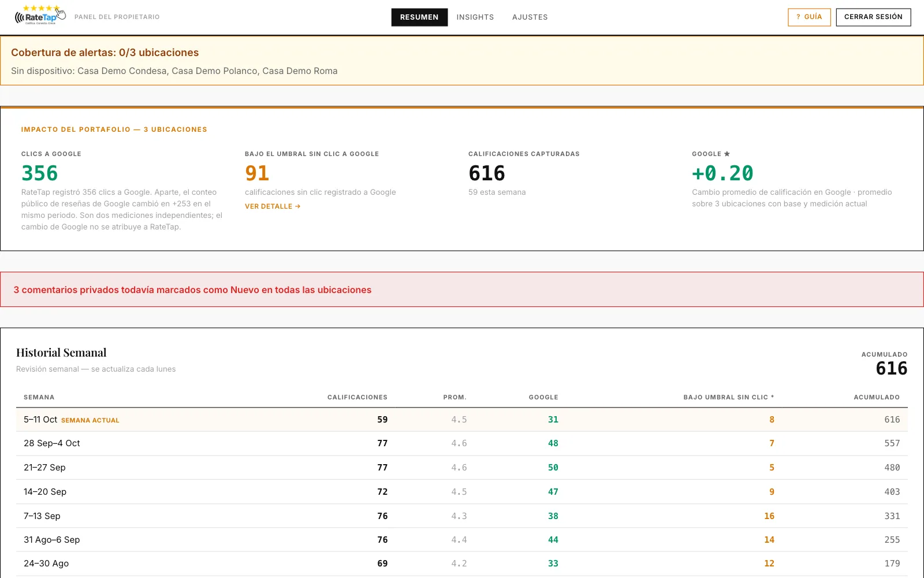Click average 4.2 in 24–30 Ago row

(459, 564)
